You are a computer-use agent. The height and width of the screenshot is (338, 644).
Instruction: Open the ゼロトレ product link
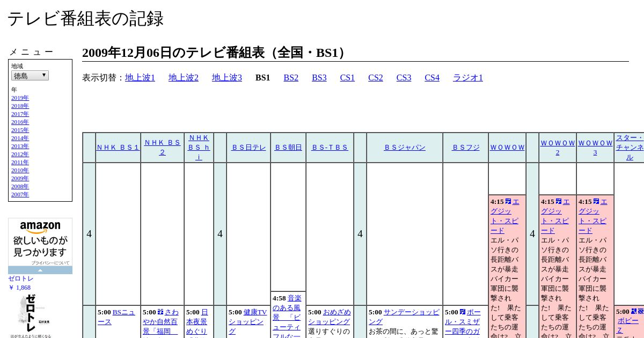point(21,278)
